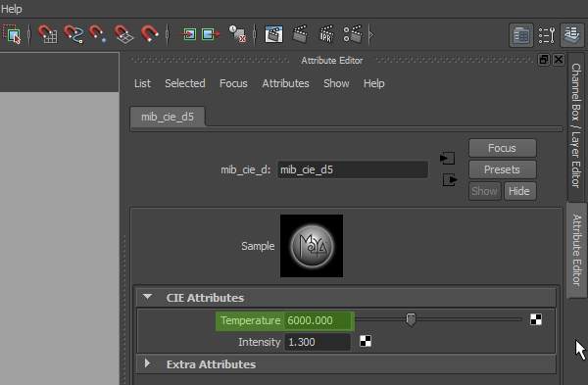
Task: Click the mib_cie_d name input field
Action: (353, 169)
